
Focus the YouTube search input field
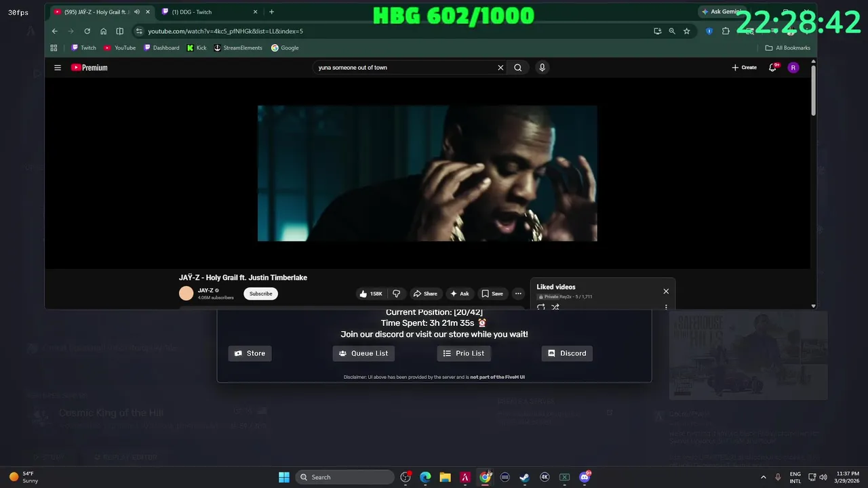pyautogui.click(x=406, y=68)
